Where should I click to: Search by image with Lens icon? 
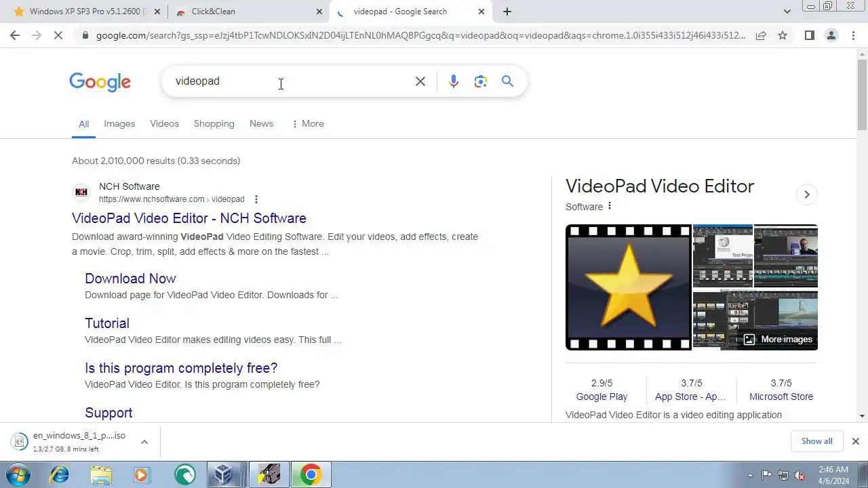(x=481, y=81)
